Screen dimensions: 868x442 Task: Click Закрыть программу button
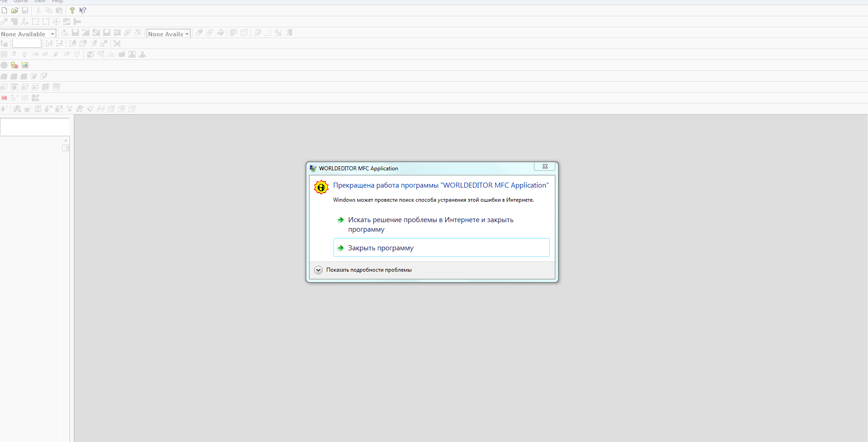tap(441, 248)
